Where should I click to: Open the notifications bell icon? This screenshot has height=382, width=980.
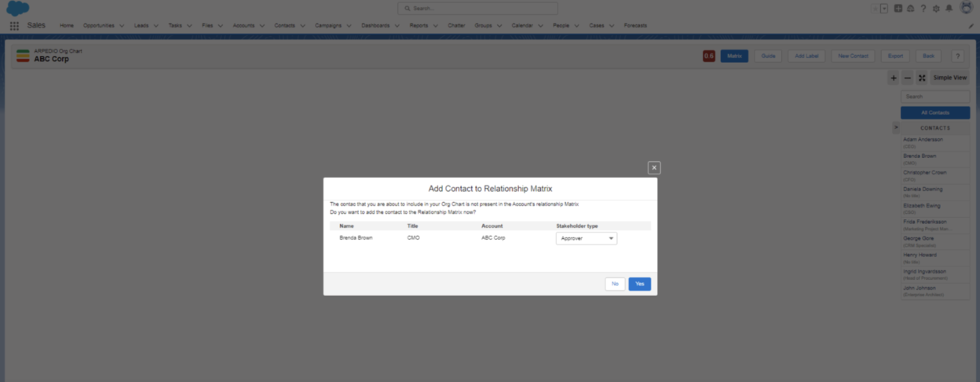click(949, 9)
